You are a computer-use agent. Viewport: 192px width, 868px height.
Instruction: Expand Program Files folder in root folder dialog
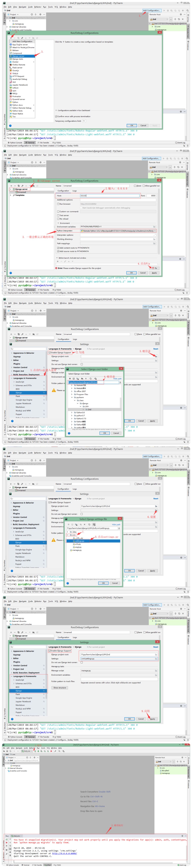[x=72, y=394]
